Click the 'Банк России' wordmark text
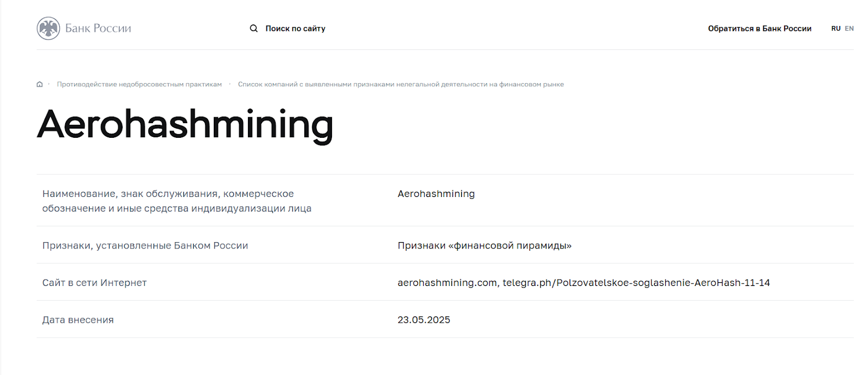The height and width of the screenshot is (375, 868). [x=98, y=28]
